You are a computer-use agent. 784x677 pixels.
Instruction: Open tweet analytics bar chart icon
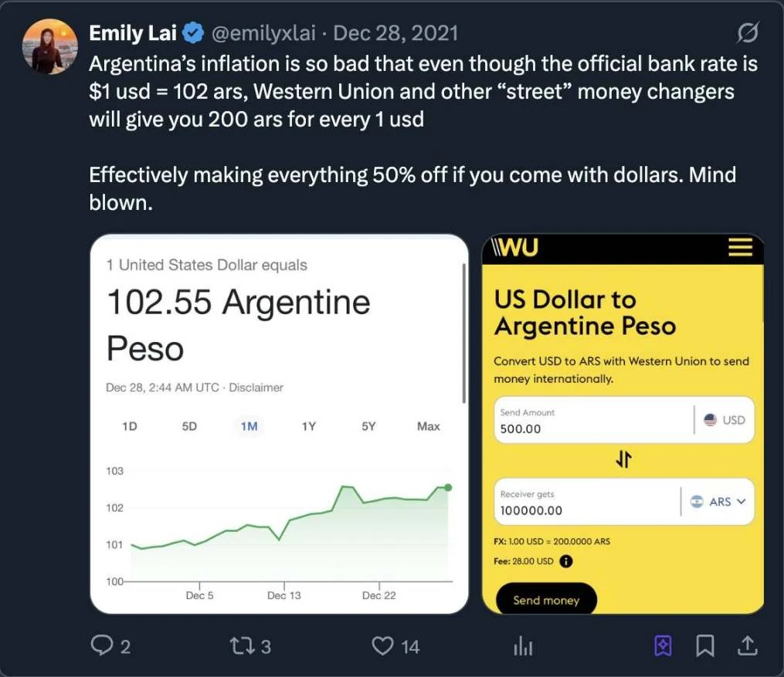pos(523,645)
